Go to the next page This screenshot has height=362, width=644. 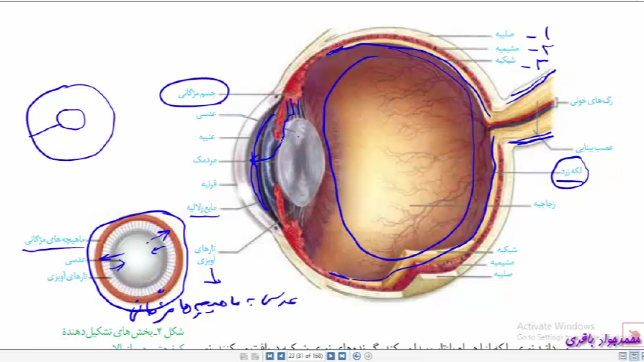pos(331,356)
